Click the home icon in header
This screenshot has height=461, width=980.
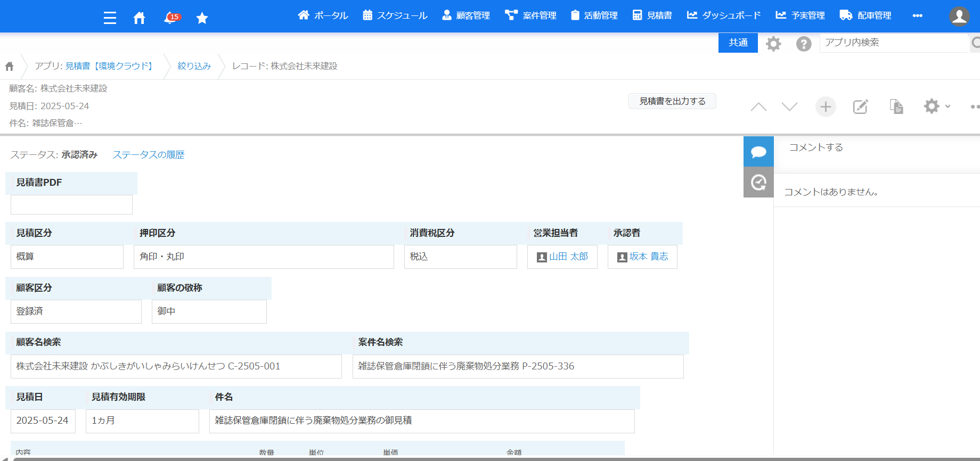coord(139,18)
